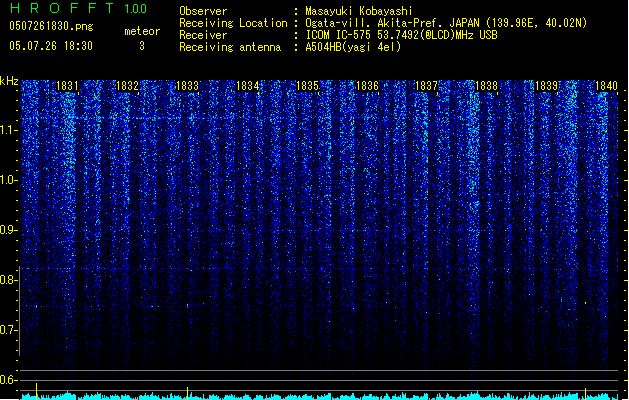The width and height of the screenshot is (629, 400).
Task: Click the 1839 time label
Action: pos(546,85)
